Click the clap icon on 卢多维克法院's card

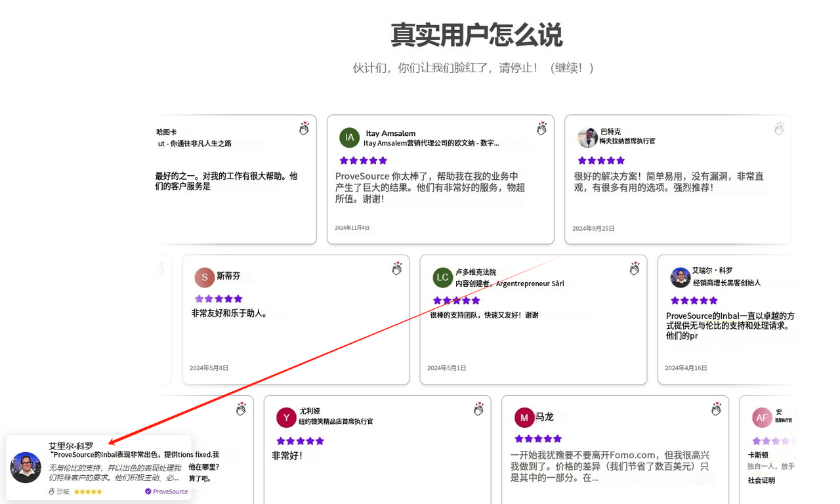(635, 268)
